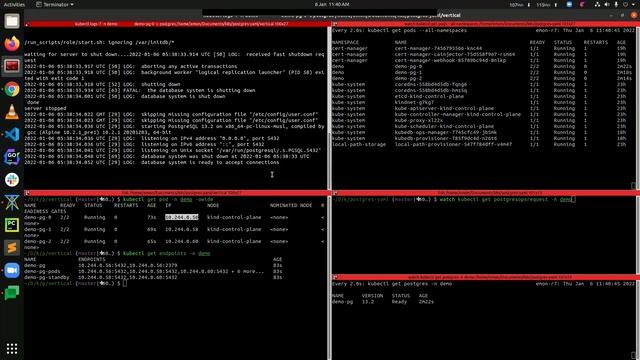640x360 pixels.
Task: Open Google Chrome from the dock
Action: (x=12, y=89)
